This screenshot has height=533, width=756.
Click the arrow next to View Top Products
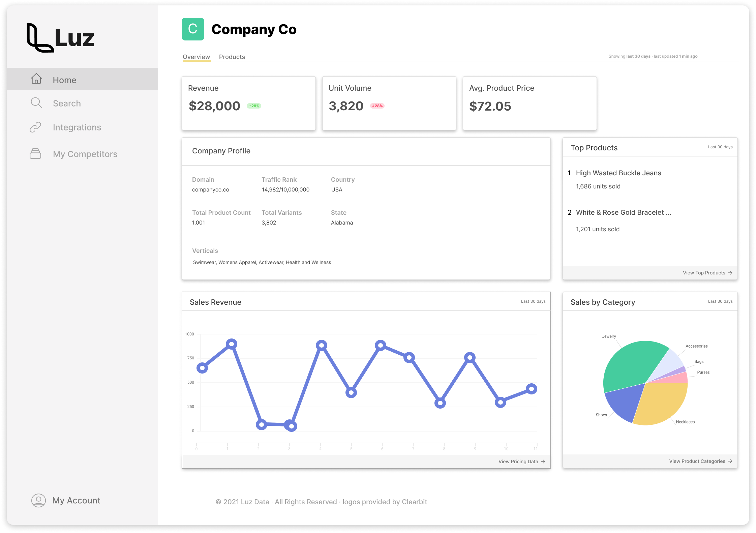[x=730, y=273]
